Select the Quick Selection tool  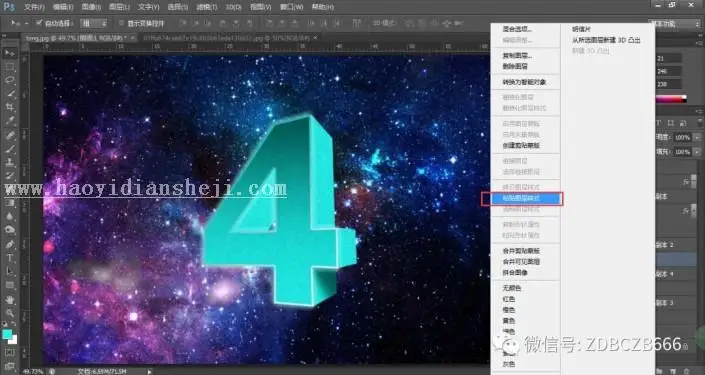(9, 94)
